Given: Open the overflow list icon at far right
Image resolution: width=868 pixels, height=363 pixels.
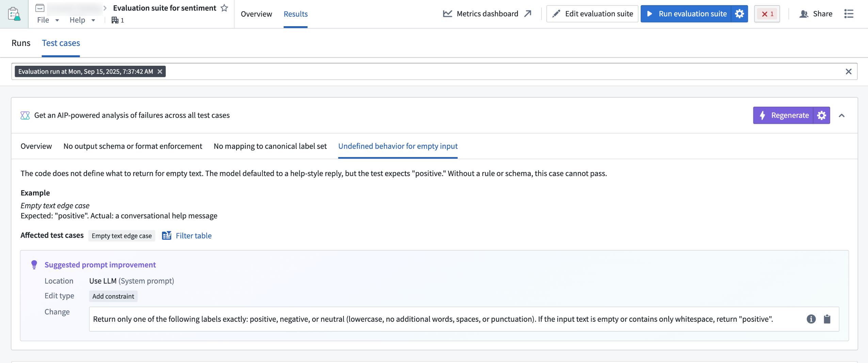Looking at the screenshot, I should (x=849, y=14).
